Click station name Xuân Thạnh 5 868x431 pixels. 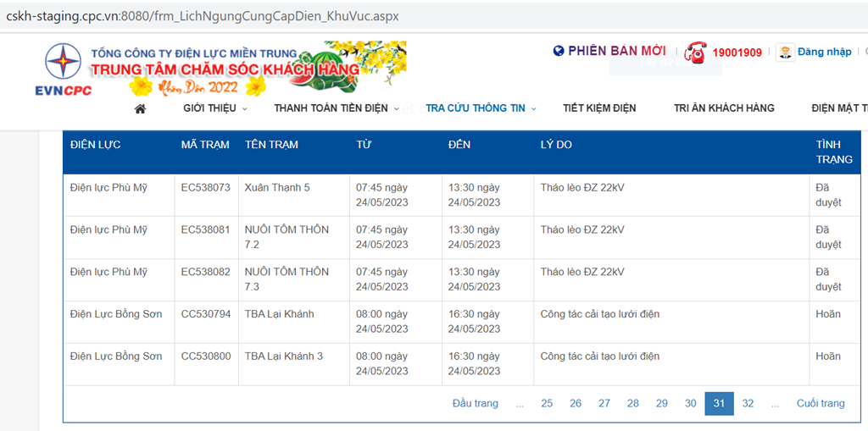[x=277, y=188]
